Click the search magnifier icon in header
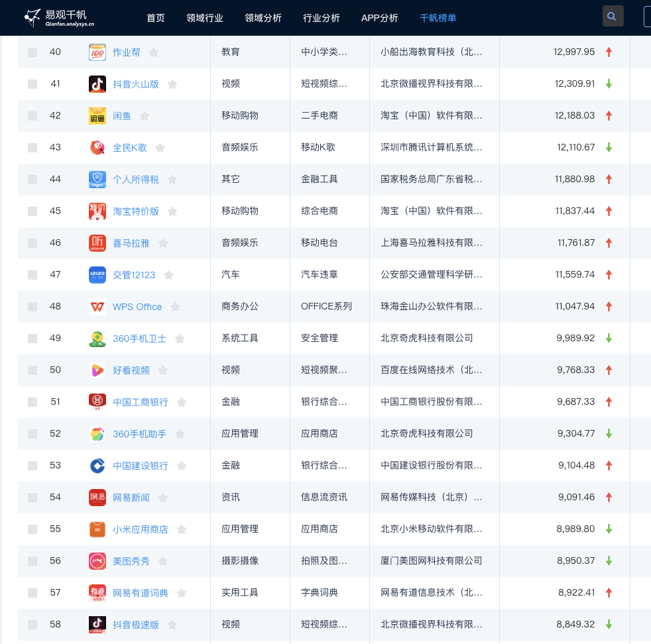The image size is (651, 644). point(613,16)
